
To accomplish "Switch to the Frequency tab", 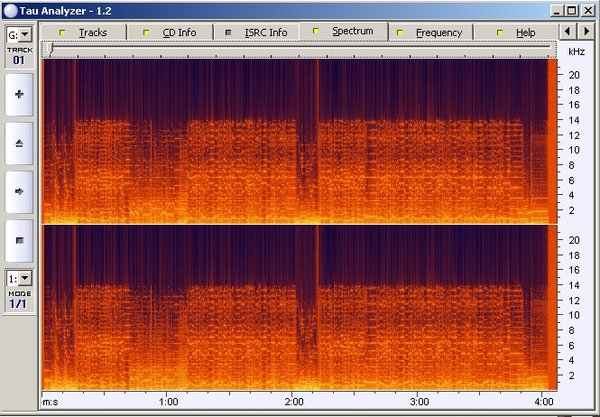I will [431, 33].
